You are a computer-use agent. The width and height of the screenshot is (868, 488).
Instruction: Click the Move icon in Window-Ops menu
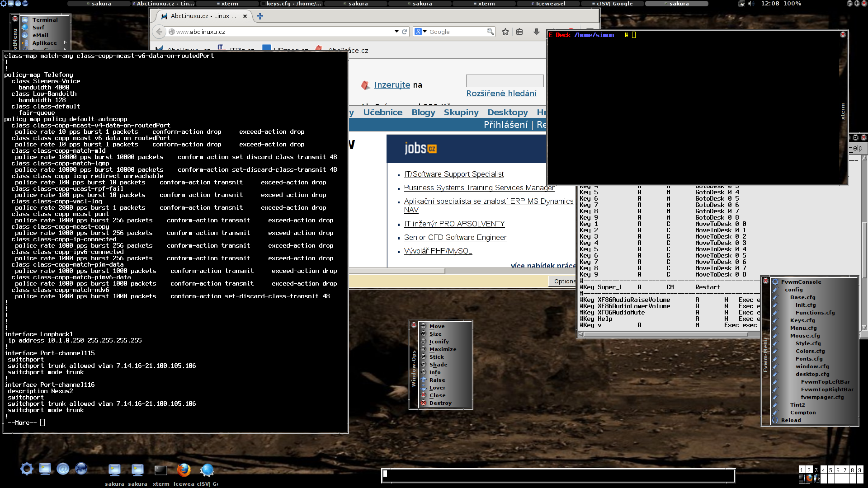point(424,326)
